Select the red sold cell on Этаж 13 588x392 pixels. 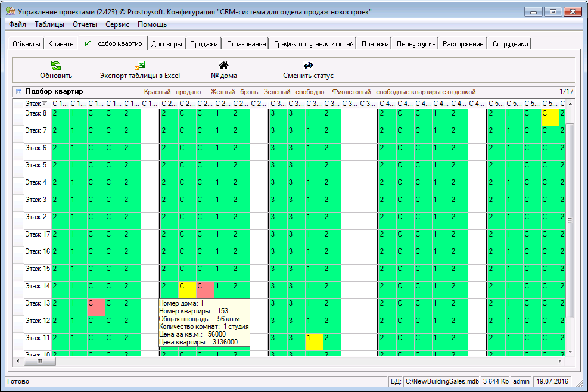coord(96,307)
